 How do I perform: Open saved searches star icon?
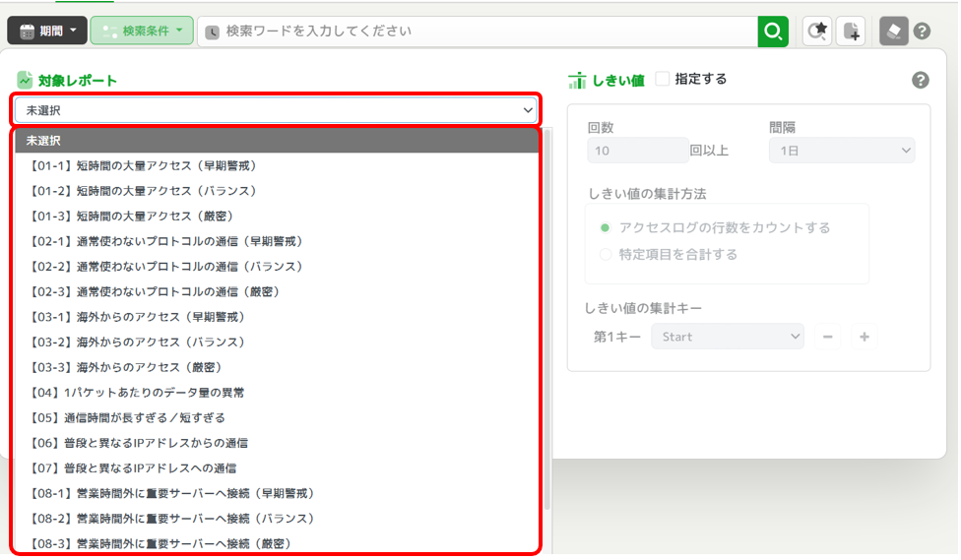(x=817, y=31)
